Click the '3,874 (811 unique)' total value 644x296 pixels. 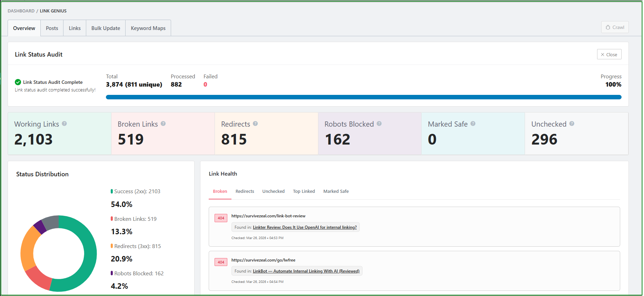134,85
